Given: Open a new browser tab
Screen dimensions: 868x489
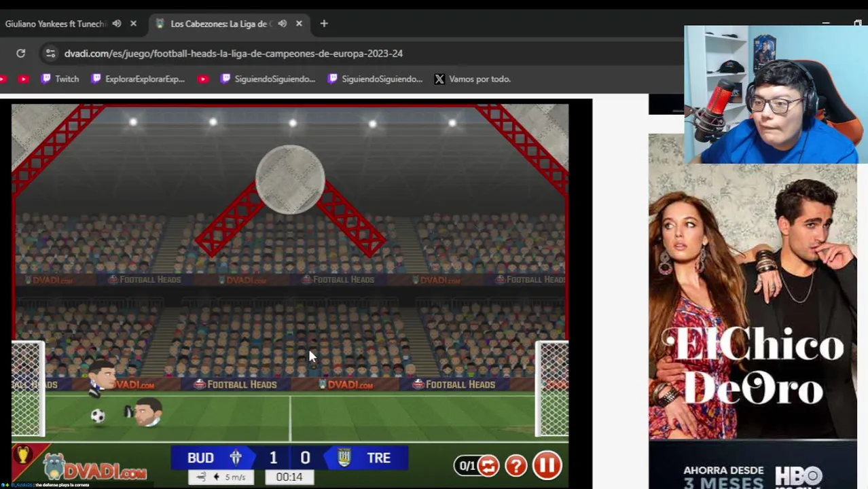Looking at the screenshot, I should point(324,24).
